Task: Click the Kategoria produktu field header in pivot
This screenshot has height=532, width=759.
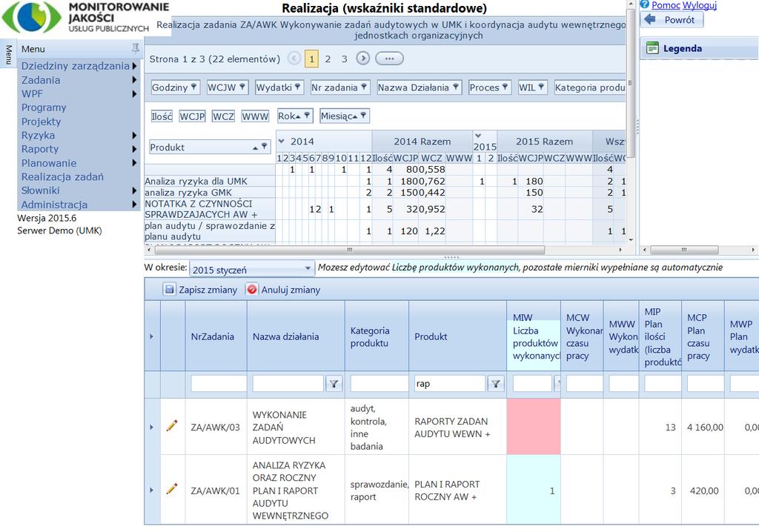Action: [590, 87]
